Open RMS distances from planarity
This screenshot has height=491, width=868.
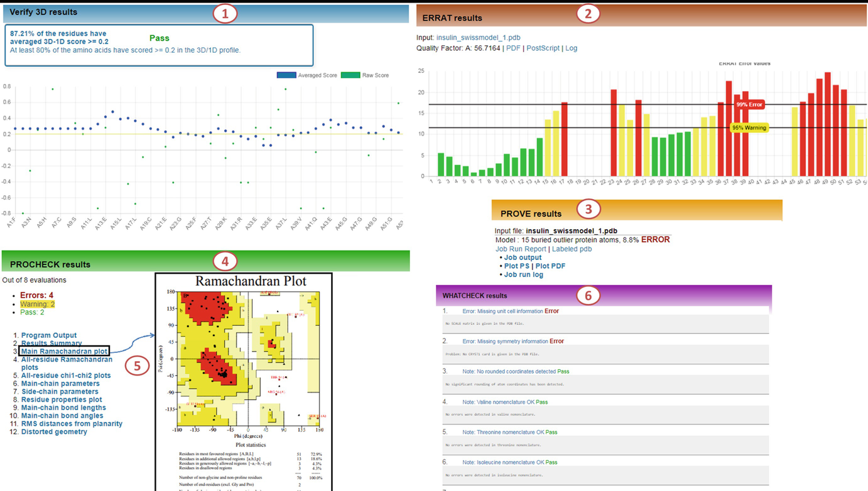point(72,424)
